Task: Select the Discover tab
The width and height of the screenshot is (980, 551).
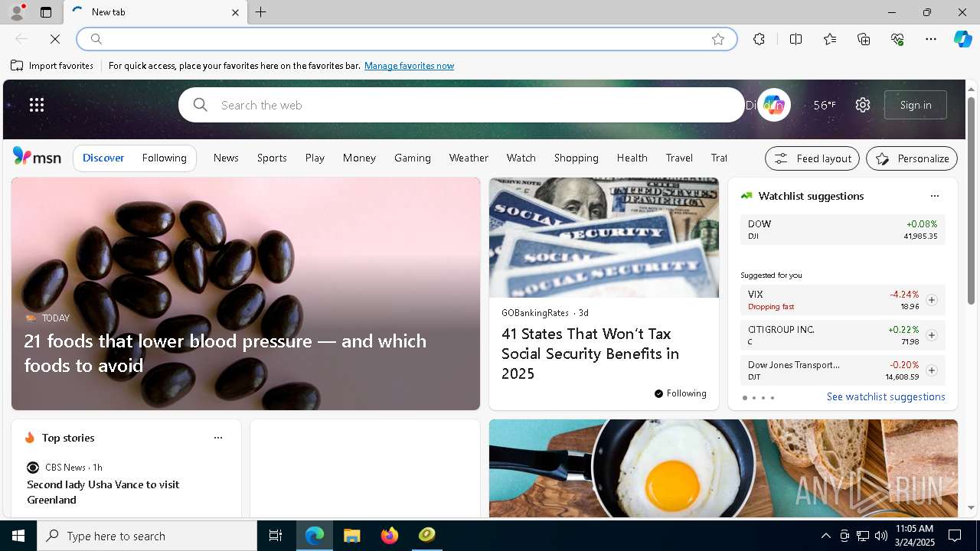Action: (x=103, y=158)
